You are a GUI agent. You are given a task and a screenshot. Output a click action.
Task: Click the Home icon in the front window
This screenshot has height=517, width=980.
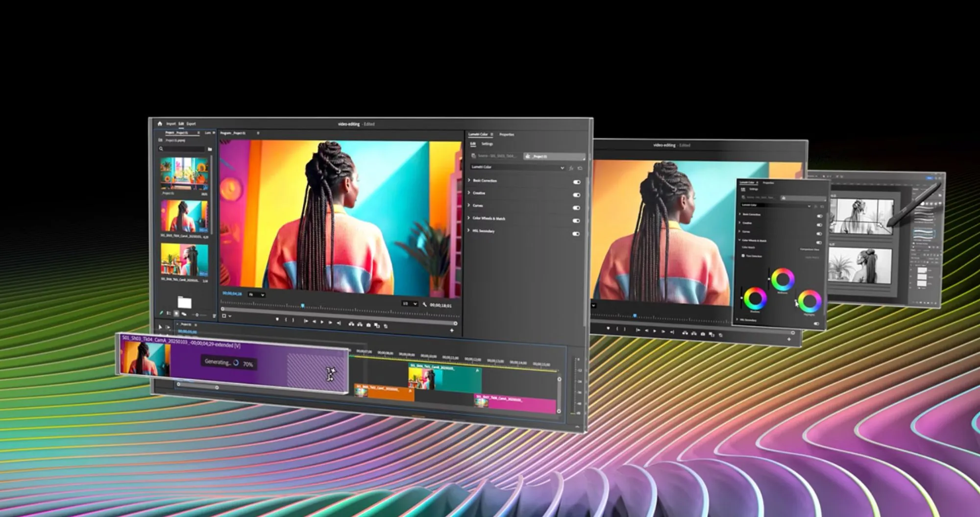coord(160,123)
